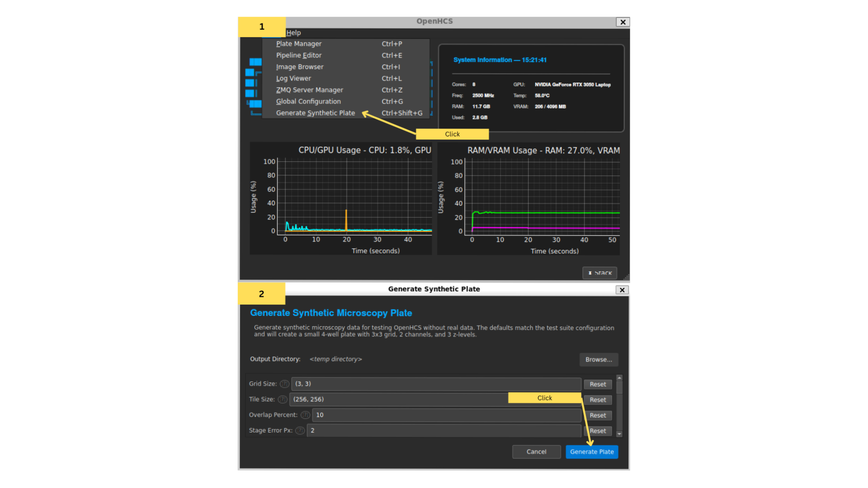Click help icon beside Grid Size
The image size is (868, 488).
click(284, 384)
